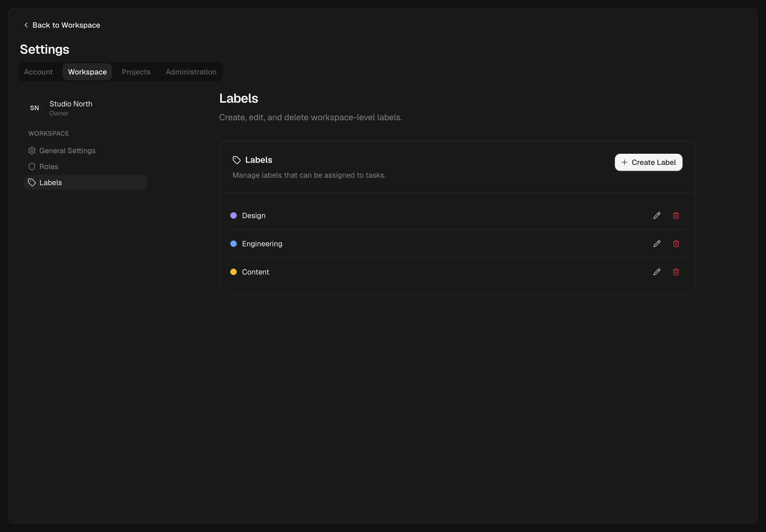
Task: Click the blue Engineering color dot
Action: 234,244
